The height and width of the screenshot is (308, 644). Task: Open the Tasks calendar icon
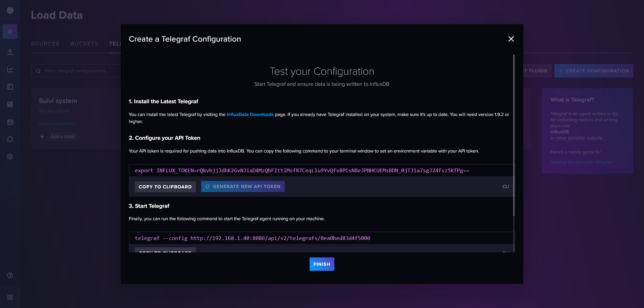10,122
